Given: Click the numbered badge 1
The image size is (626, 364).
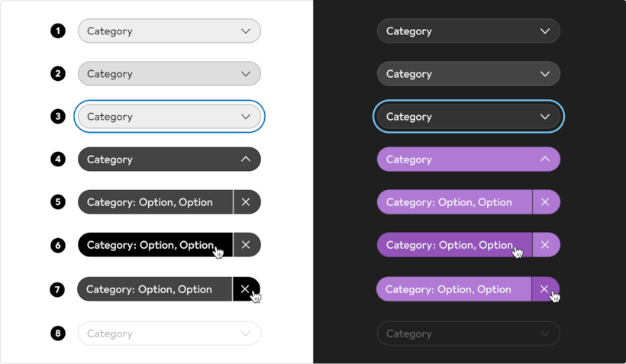Looking at the screenshot, I should click(58, 31).
